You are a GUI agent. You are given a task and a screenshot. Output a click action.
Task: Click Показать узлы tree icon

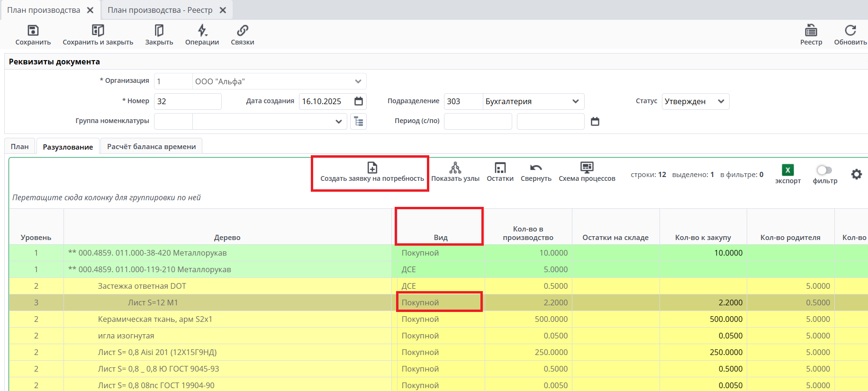click(x=455, y=168)
